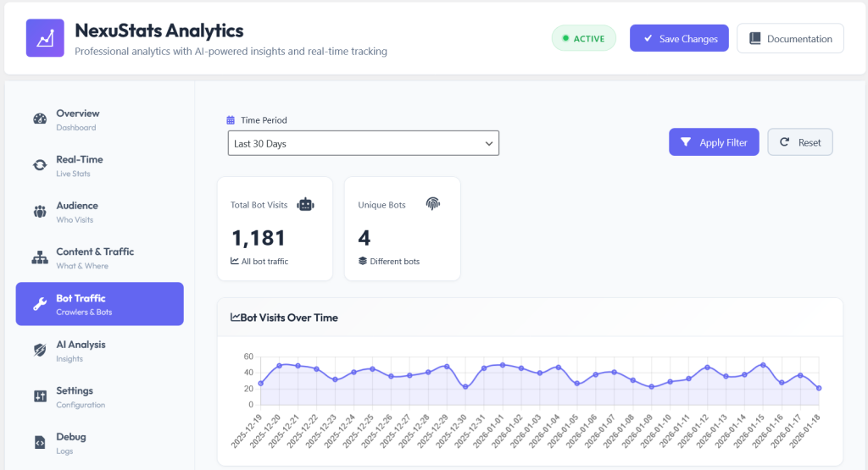Viewport: 868px width, 470px height.
Task: Click the Settings sliders icon
Action: [40, 396]
